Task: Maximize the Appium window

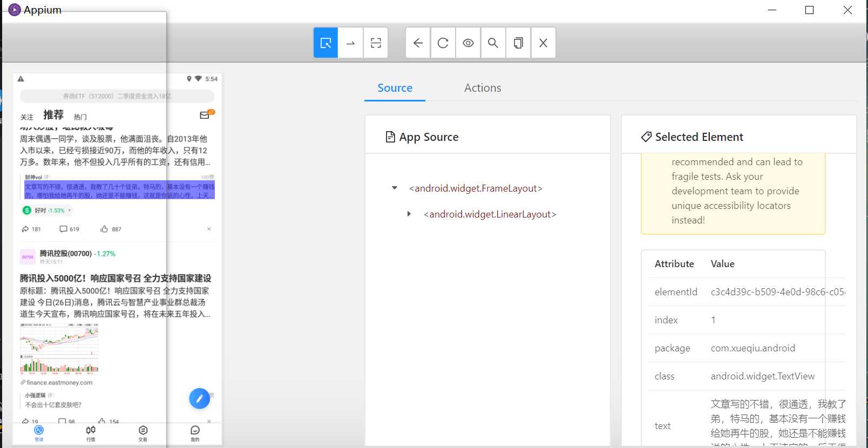Action: 809,10
